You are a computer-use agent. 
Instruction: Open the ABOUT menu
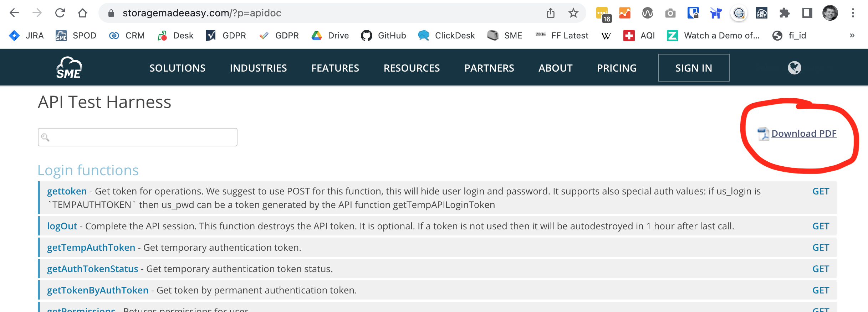point(556,68)
